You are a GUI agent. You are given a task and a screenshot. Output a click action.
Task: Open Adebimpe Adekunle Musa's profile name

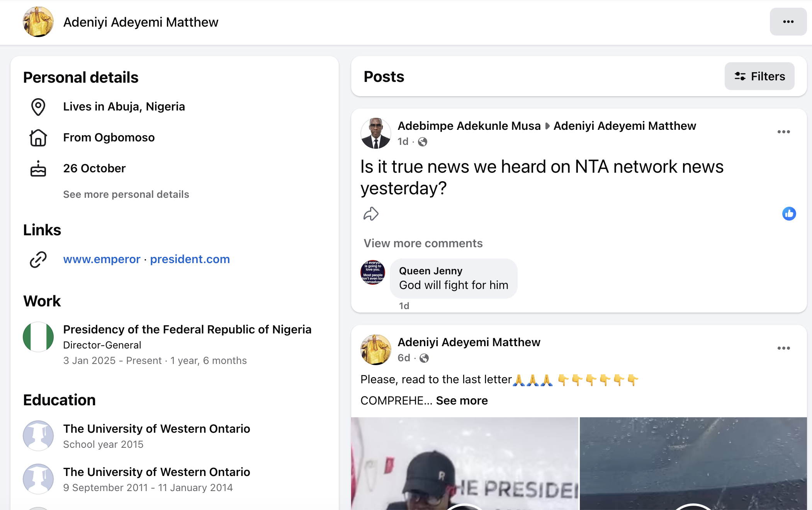[469, 126]
